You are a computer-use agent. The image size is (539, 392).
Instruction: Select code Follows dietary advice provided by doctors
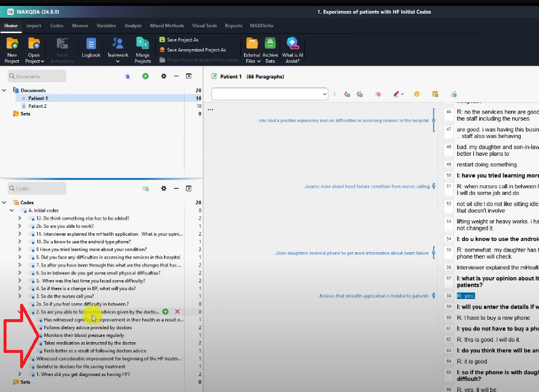pos(88,327)
